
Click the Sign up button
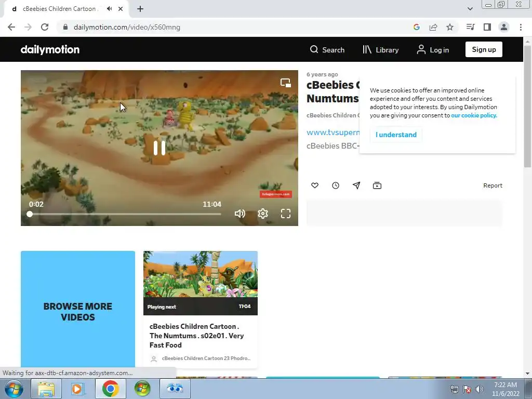point(484,49)
